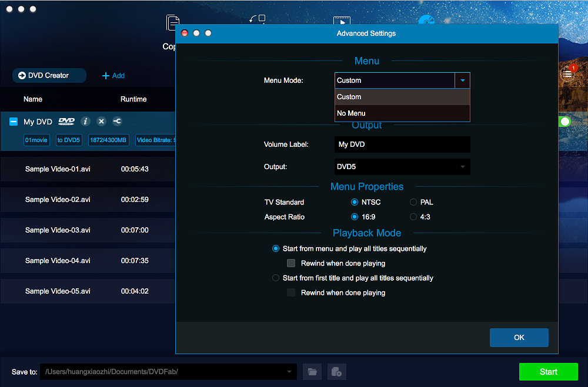Click the Name column header
The image size is (588, 387).
click(x=33, y=99)
